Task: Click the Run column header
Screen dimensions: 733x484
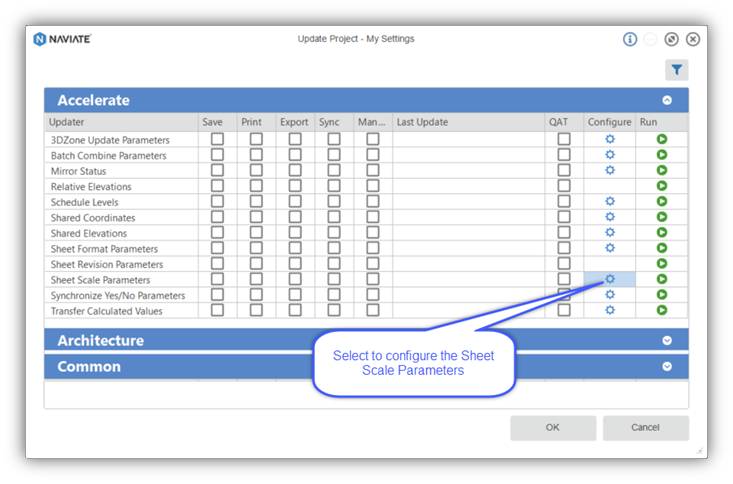Action: tap(661, 122)
